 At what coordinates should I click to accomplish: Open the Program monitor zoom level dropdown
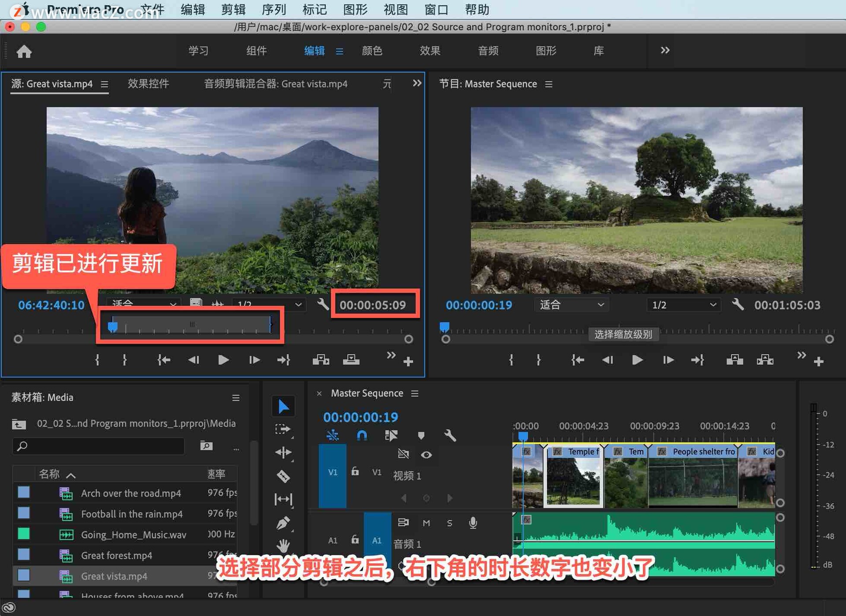pyautogui.click(x=571, y=305)
